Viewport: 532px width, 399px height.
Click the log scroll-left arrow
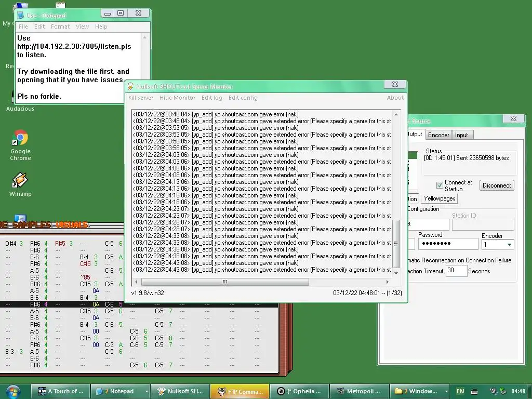click(x=137, y=282)
